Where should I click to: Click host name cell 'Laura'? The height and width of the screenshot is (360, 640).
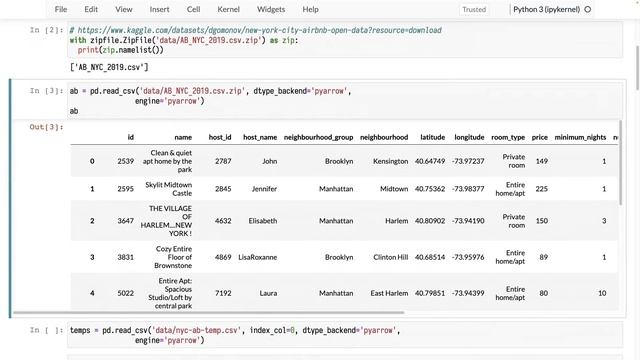click(268, 293)
